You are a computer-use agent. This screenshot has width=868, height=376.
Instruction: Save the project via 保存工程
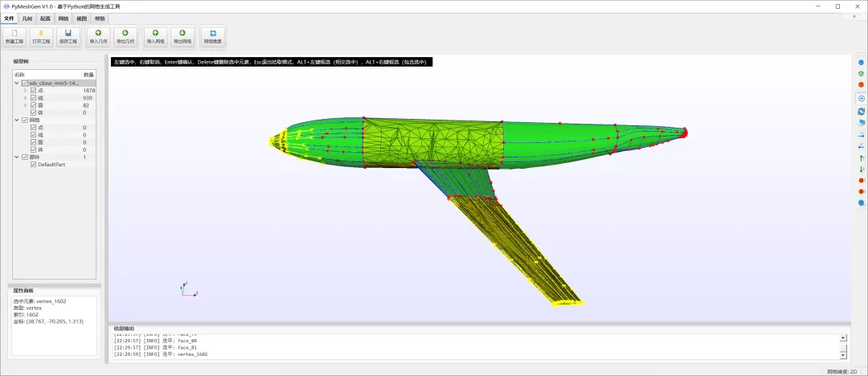click(x=68, y=36)
